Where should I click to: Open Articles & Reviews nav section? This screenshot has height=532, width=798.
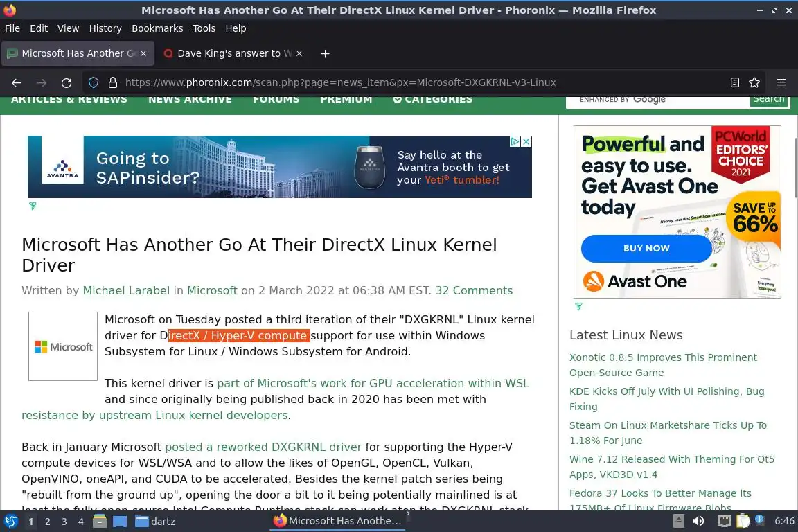pyautogui.click(x=69, y=100)
